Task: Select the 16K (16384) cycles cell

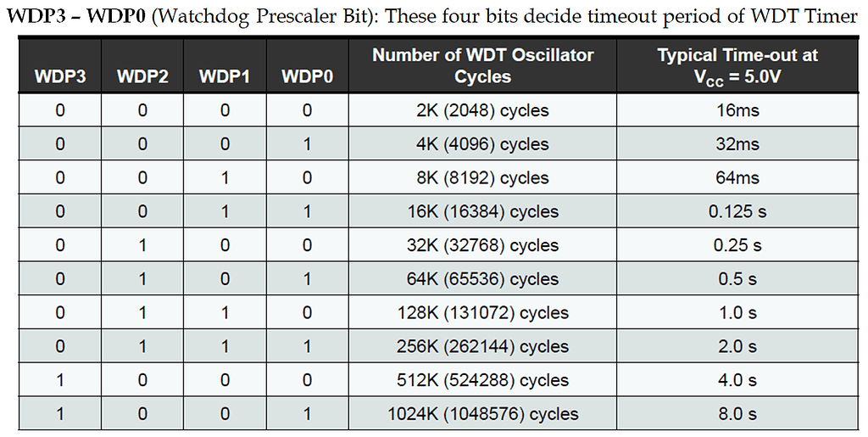Action: click(x=483, y=211)
